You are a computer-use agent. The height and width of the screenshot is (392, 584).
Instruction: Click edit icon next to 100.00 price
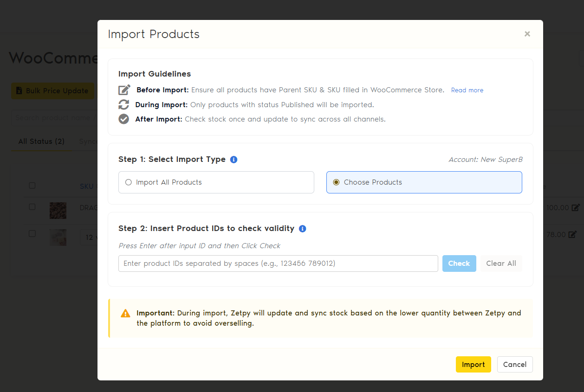coord(576,208)
